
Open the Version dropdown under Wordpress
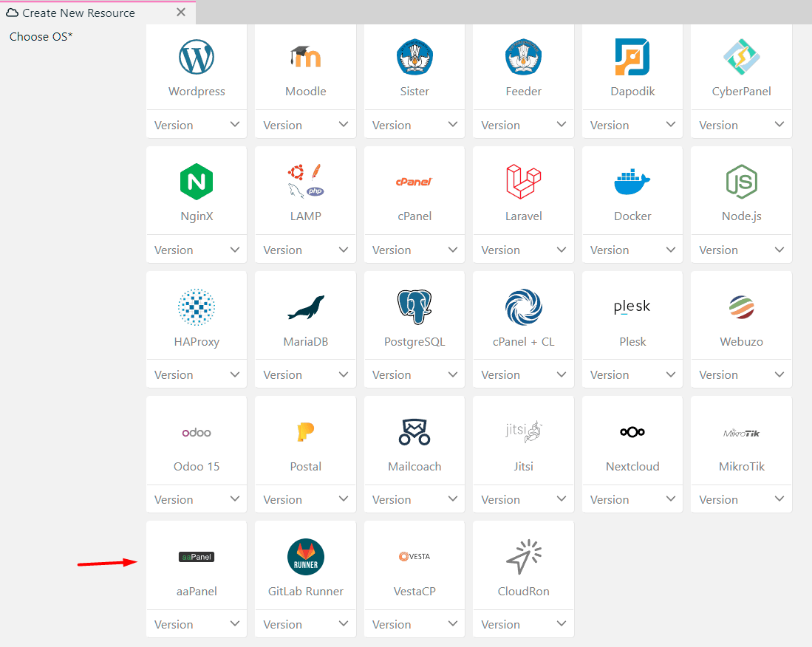tap(197, 125)
